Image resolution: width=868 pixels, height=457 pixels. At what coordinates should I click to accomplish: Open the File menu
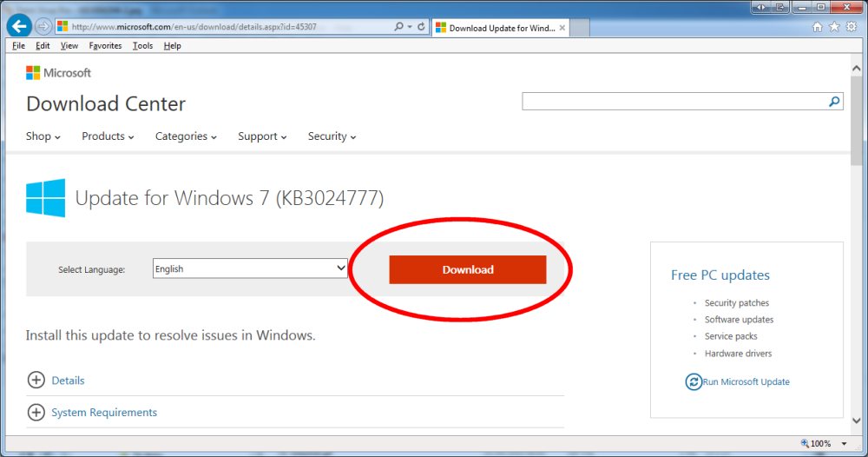pyautogui.click(x=19, y=45)
